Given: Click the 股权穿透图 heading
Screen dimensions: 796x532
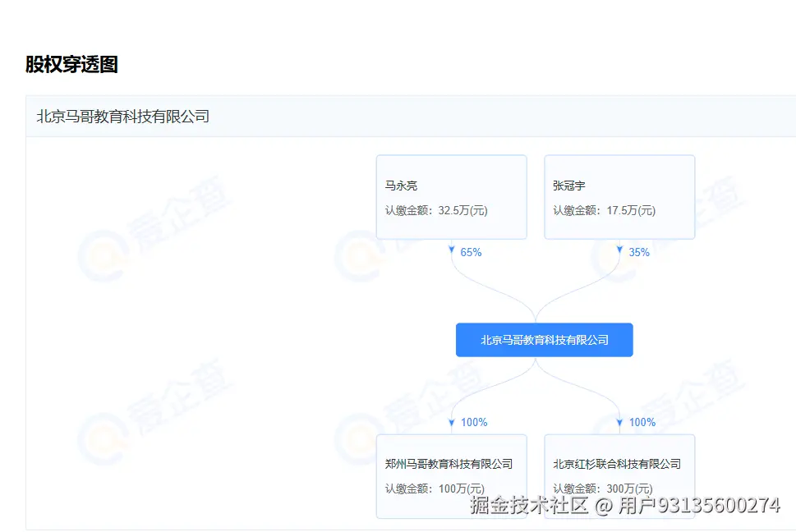Looking at the screenshot, I should point(71,64).
